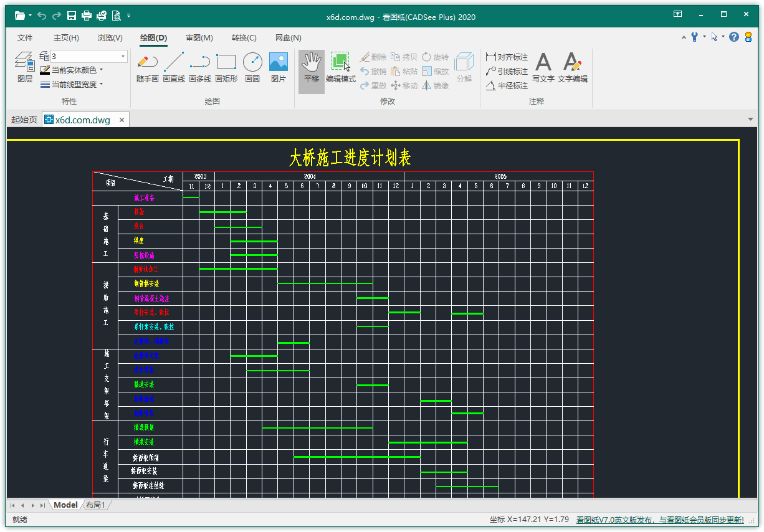Viewport: 764px width, 532px height.
Task: Open the 文件 file menu
Action: point(25,38)
